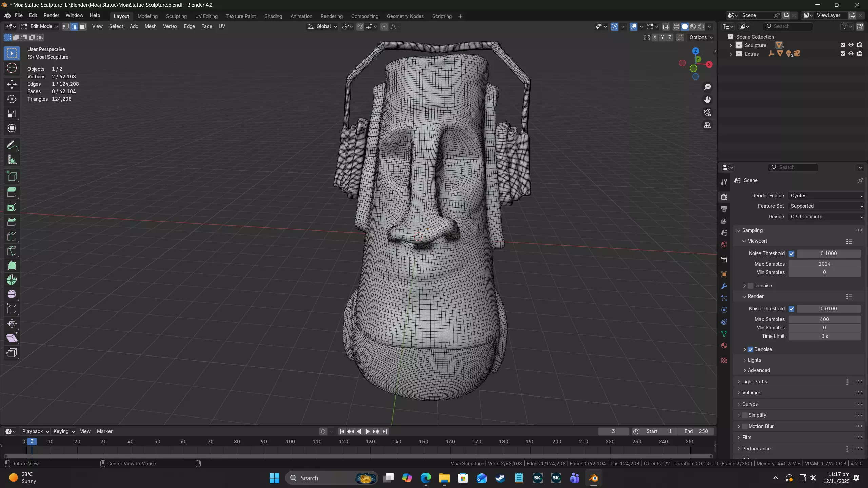Screen dimensions: 868x488
Task: Click the Marker menu in the timeline
Action: pyautogui.click(x=105, y=431)
